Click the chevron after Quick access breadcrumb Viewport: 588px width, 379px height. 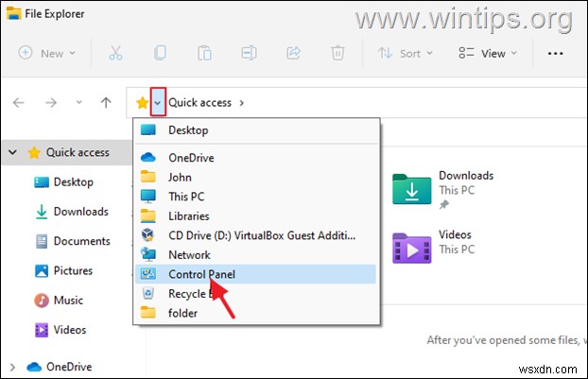[242, 103]
